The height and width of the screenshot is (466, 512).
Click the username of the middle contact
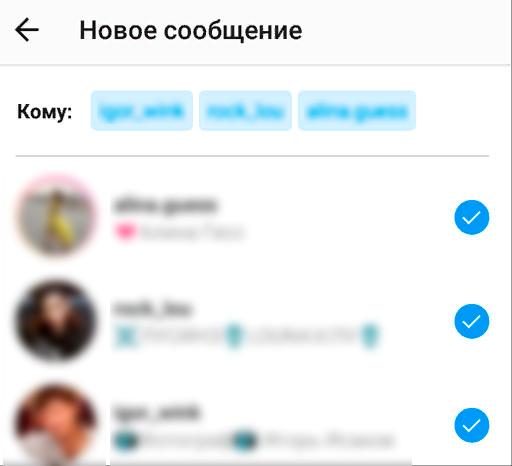click(152, 309)
